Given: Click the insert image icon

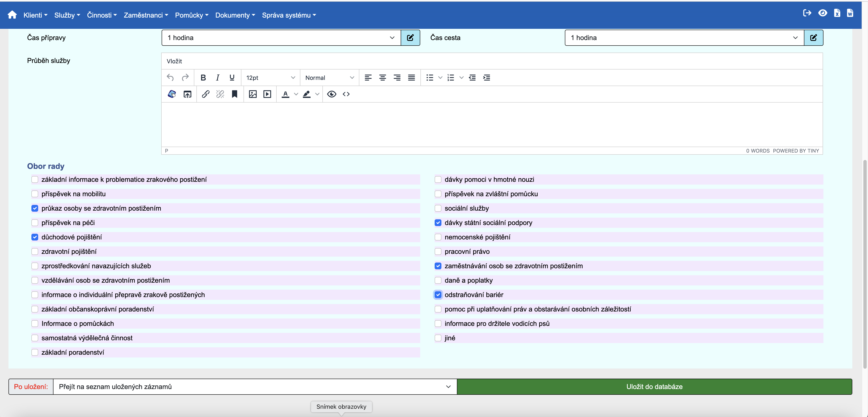Looking at the screenshot, I should click(x=253, y=94).
